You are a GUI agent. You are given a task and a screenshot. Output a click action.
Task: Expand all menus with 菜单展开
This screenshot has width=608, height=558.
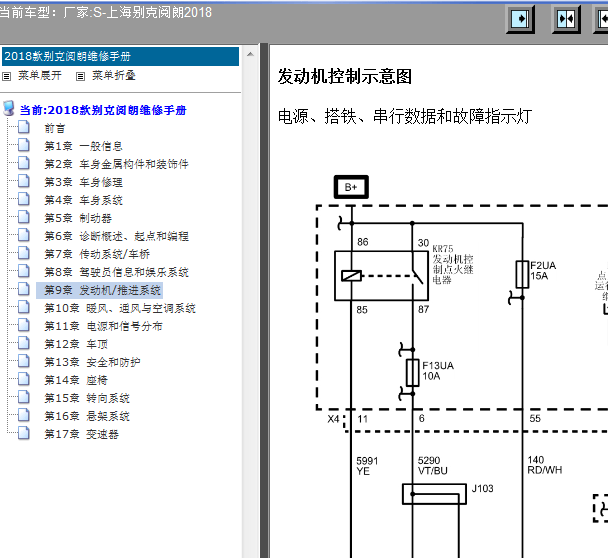pos(40,76)
